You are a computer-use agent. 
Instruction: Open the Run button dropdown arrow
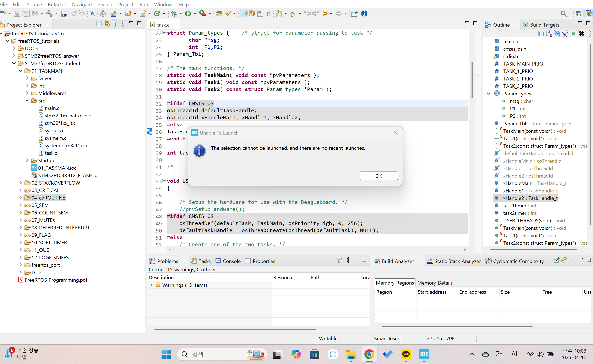point(195,14)
